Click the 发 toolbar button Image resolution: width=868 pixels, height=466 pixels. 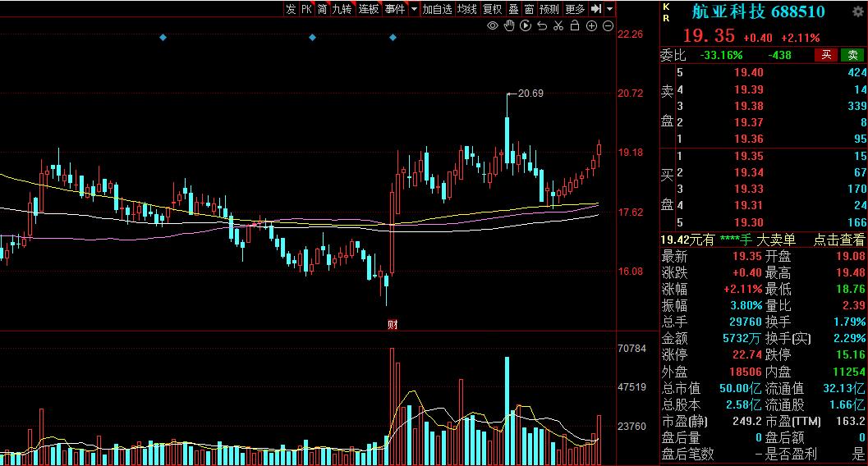pos(292,9)
